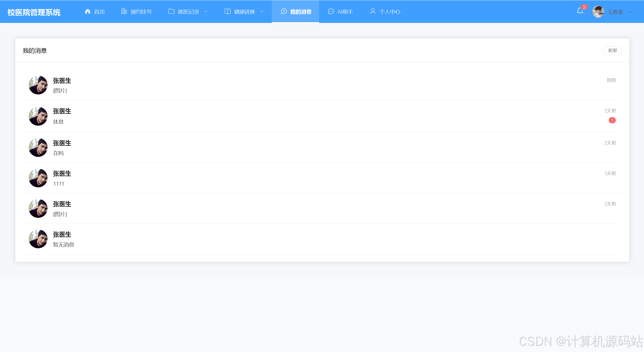
Task: Click the 刷新 button
Action: (x=613, y=50)
